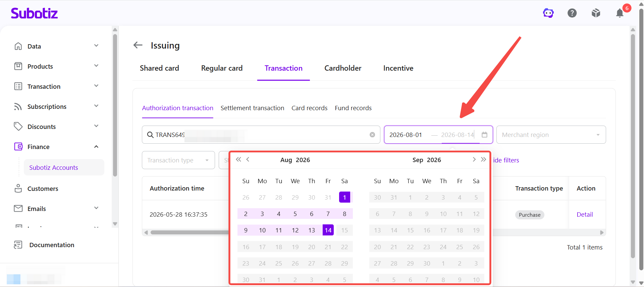
Task: Open the Merchant region dropdown
Action: pyautogui.click(x=551, y=135)
